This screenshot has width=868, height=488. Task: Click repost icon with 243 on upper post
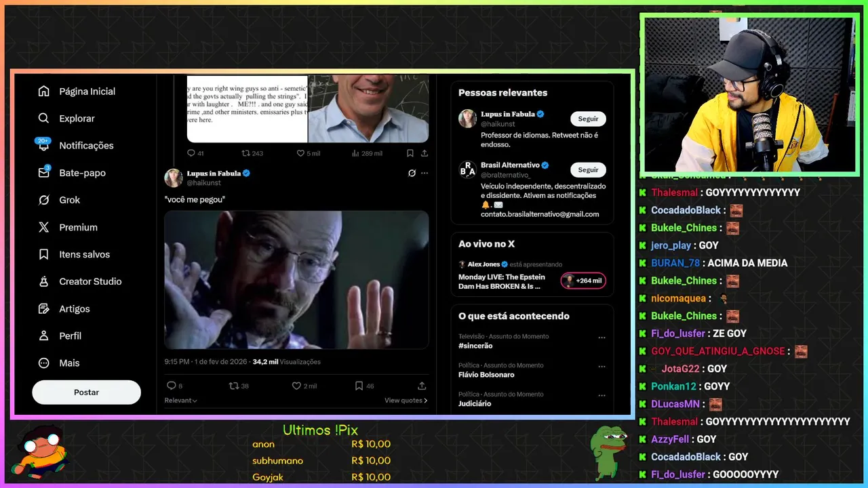tap(247, 153)
